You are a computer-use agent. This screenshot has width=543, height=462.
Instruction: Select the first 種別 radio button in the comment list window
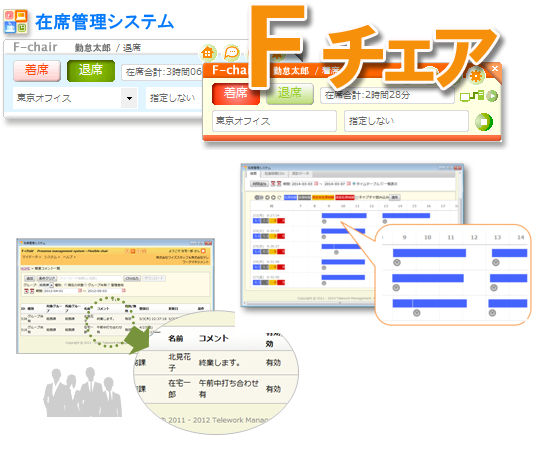65,285
